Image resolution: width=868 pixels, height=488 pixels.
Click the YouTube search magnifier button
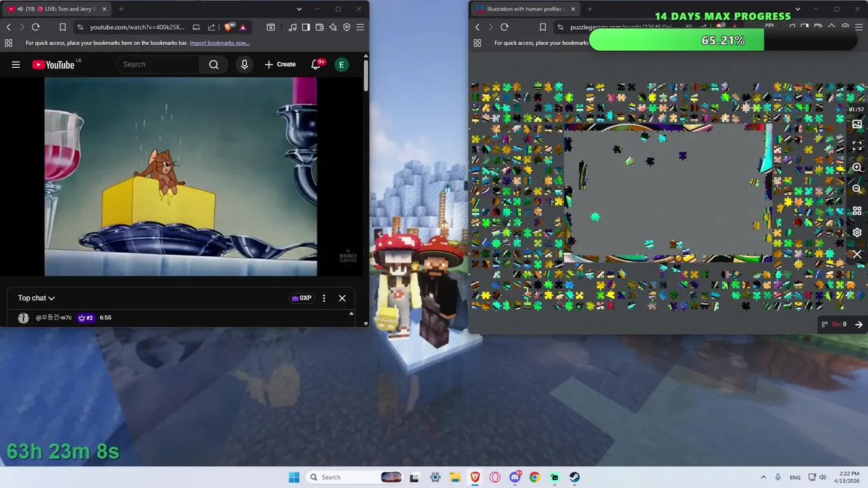[214, 64]
